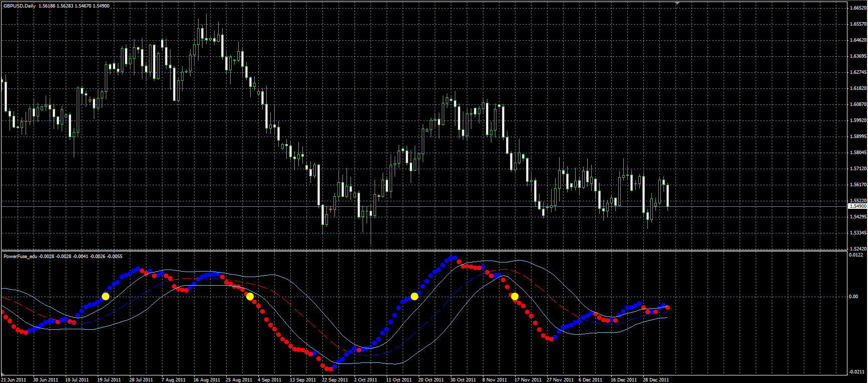
Task: Click price level 1.57120 on the scale
Action: [858, 169]
